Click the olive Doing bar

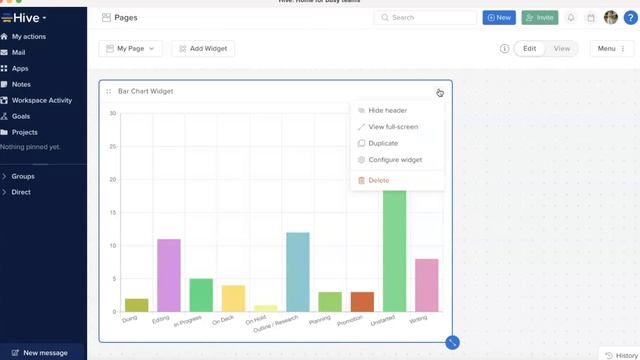136,305
